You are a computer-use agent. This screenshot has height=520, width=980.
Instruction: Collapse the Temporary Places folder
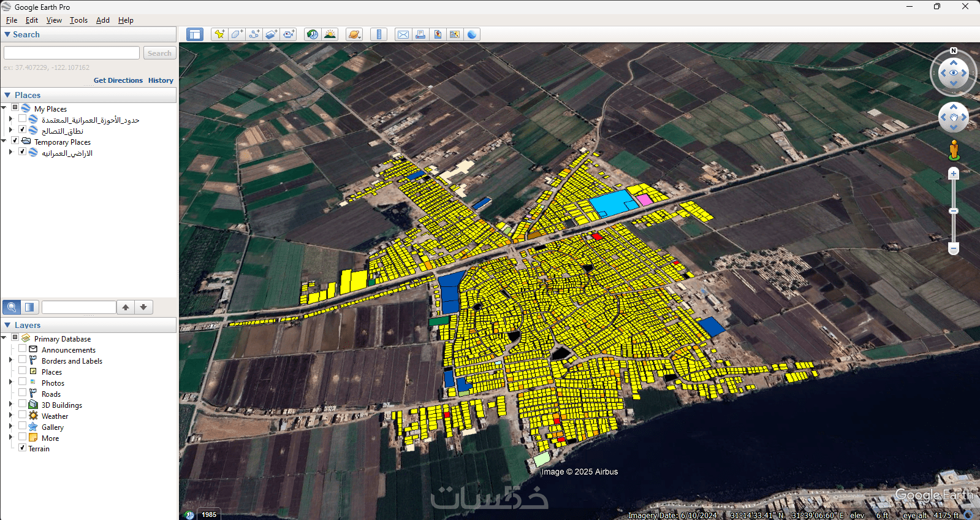point(4,141)
